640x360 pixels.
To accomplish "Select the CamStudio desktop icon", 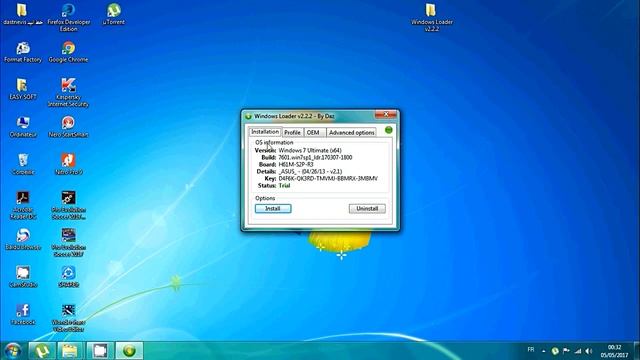I will pyautogui.click(x=23, y=277).
